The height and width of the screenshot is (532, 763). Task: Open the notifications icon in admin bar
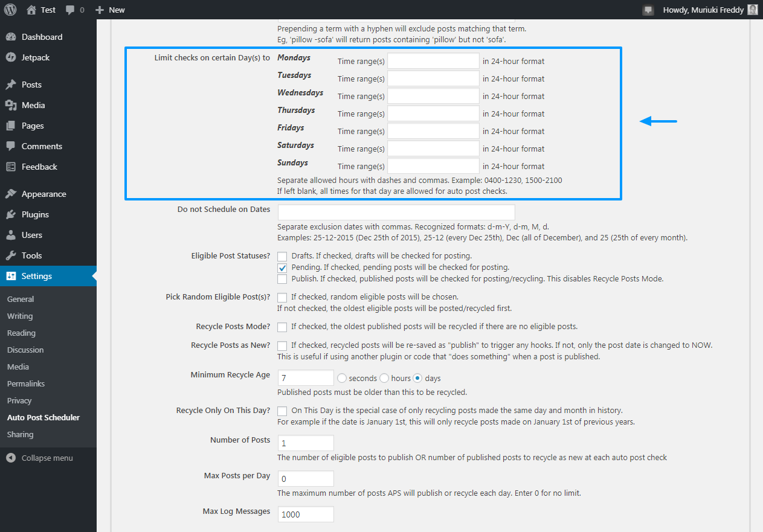pyautogui.click(x=648, y=10)
